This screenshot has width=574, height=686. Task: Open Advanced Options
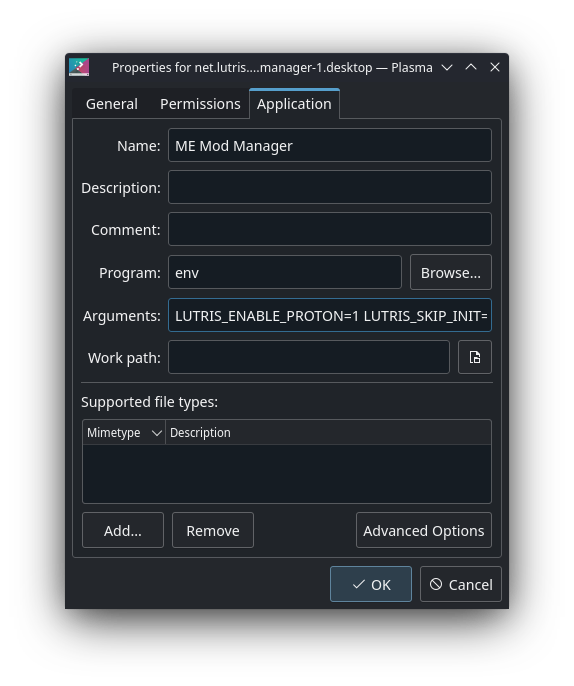424,530
